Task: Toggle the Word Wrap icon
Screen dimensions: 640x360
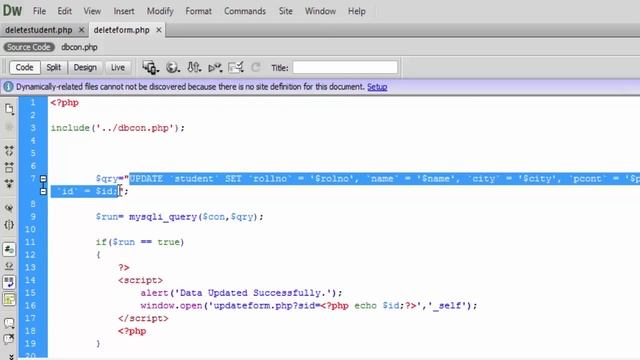Action: click(9, 282)
